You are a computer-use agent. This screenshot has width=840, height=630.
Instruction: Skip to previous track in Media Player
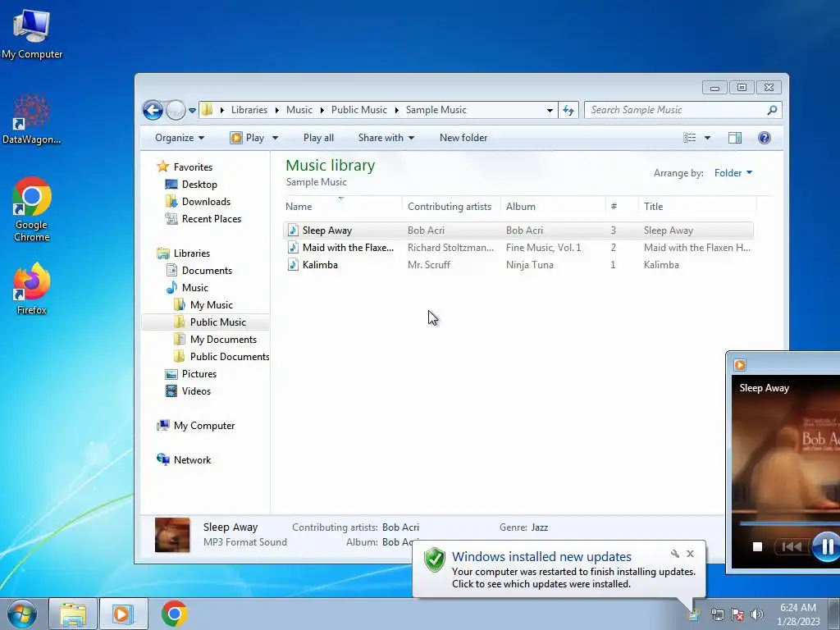pos(792,547)
